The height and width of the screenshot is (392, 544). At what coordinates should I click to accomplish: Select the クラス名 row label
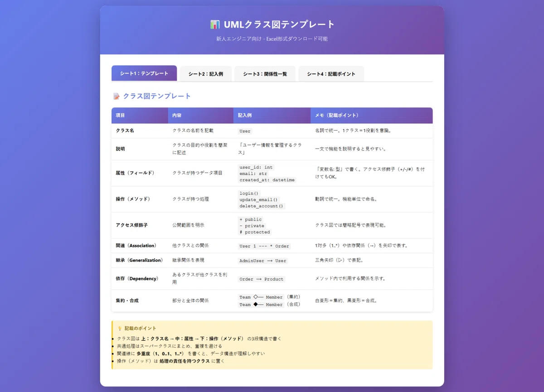tap(125, 131)
